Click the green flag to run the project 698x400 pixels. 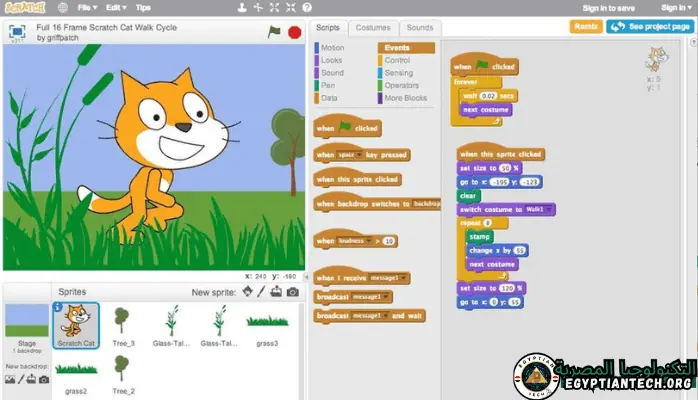pyautogui.click(x=274, y=32)
